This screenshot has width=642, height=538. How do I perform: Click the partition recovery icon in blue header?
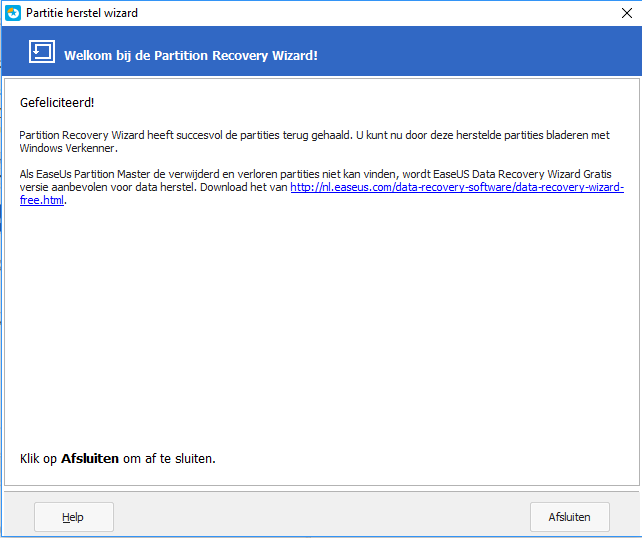[41, 52]
